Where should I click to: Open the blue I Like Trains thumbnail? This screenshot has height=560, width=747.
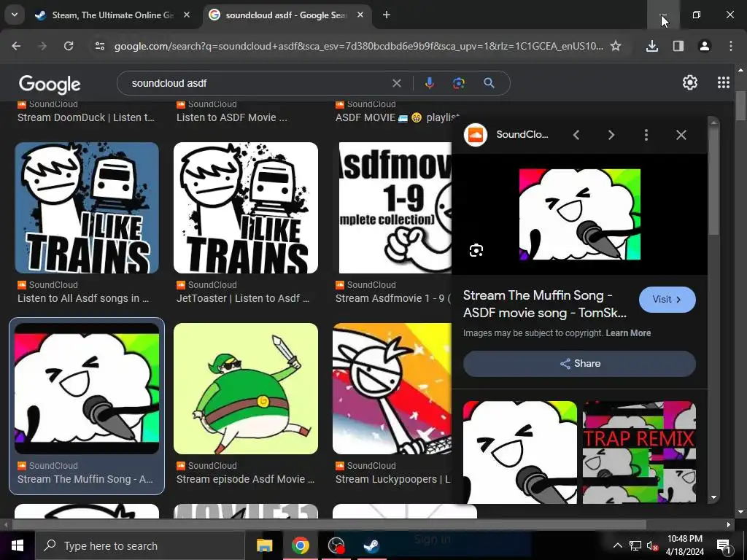click(87, 208)
